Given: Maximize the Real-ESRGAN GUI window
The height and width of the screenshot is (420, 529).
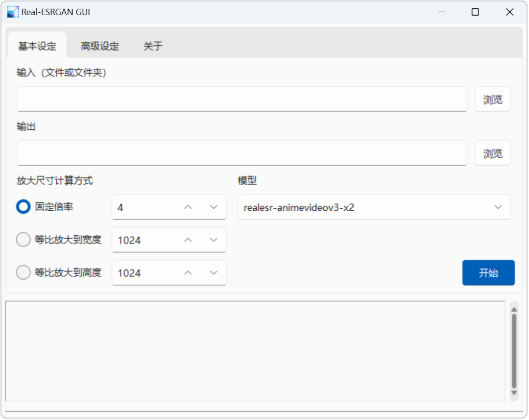Looking at the screenshot, I should click(475, 12).
